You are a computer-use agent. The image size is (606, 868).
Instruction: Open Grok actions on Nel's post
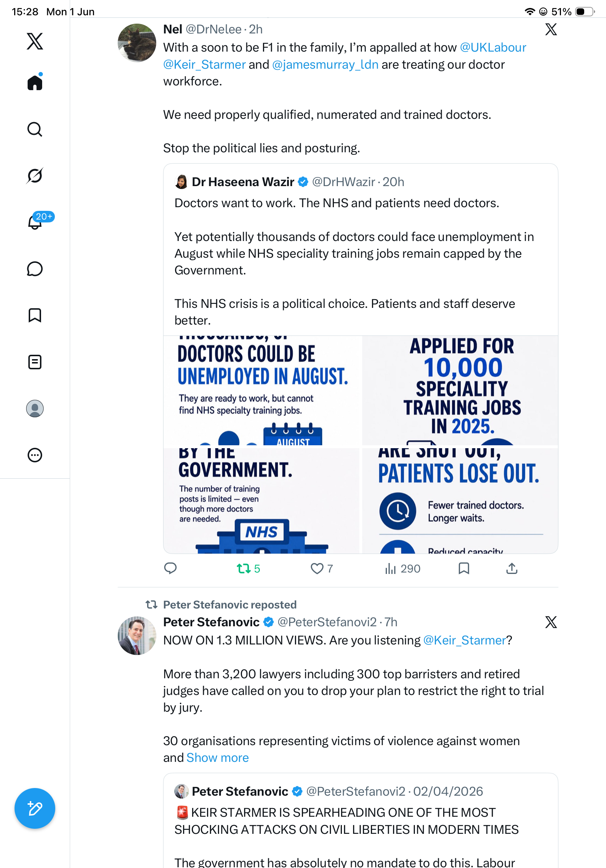click(x=551, y=29)
